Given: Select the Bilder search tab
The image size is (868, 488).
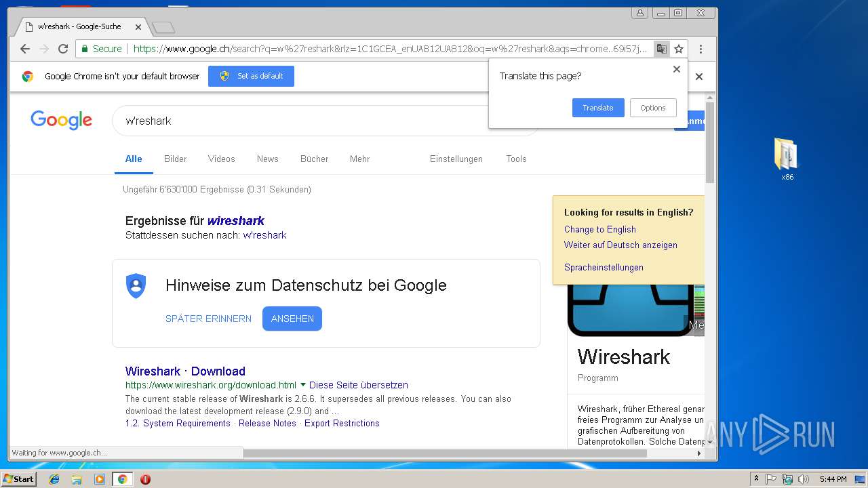Looking at the screenshot, I should click(175, 159).
